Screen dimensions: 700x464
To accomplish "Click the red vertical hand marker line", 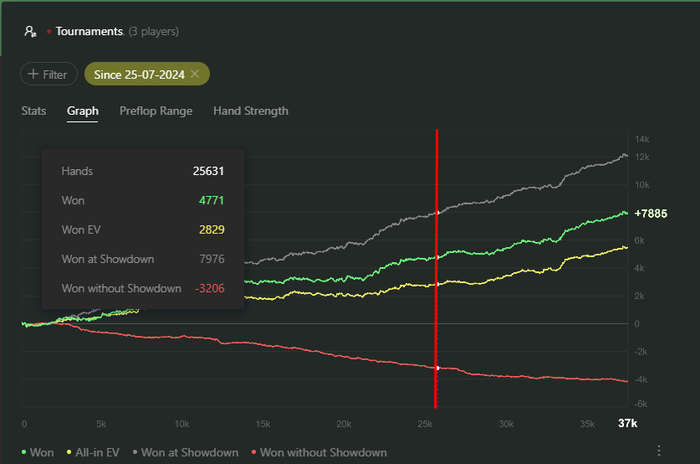I will (436, 268).
